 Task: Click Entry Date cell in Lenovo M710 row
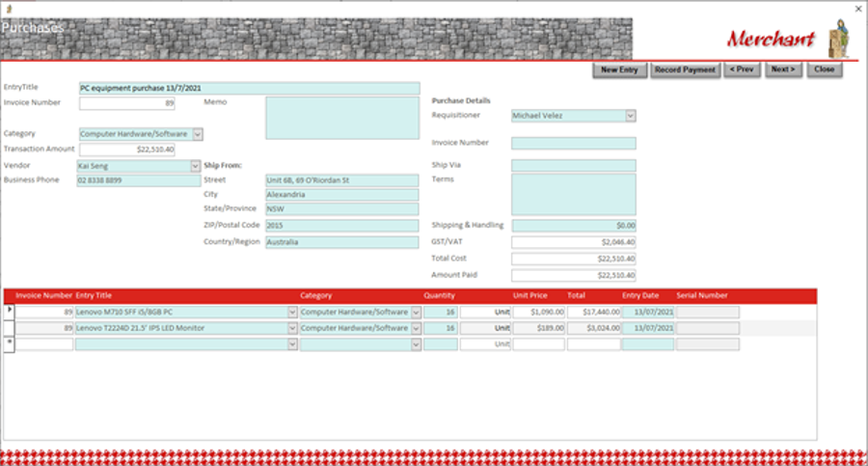[648, 313]
